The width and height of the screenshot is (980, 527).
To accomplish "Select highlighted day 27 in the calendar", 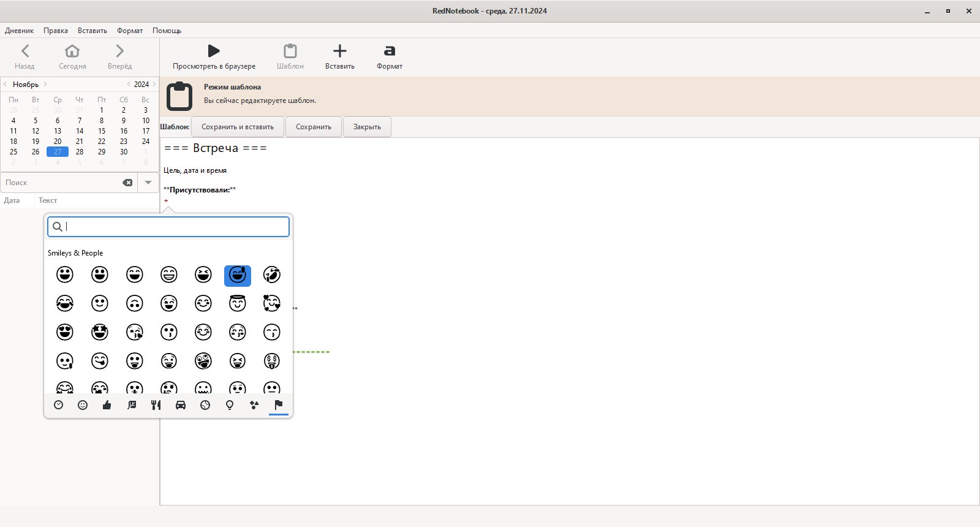I will (58, 152).
